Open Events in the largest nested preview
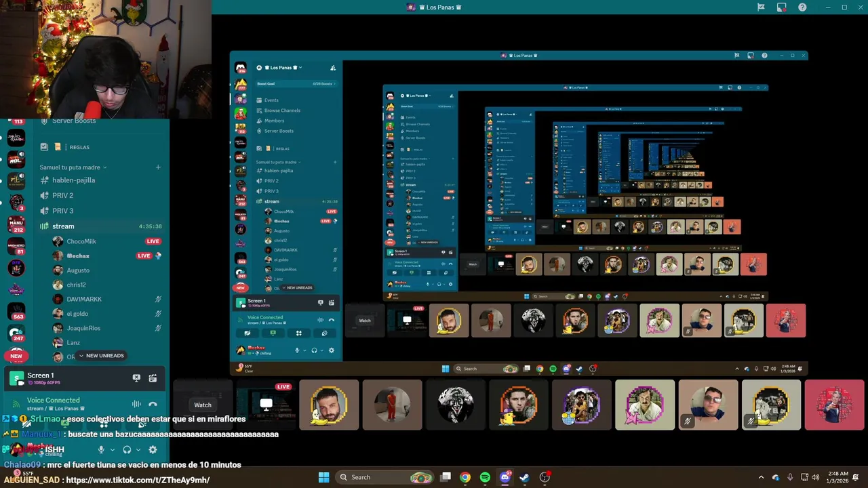The height and width of the screenshot is (488, 868). coord(271,100)
